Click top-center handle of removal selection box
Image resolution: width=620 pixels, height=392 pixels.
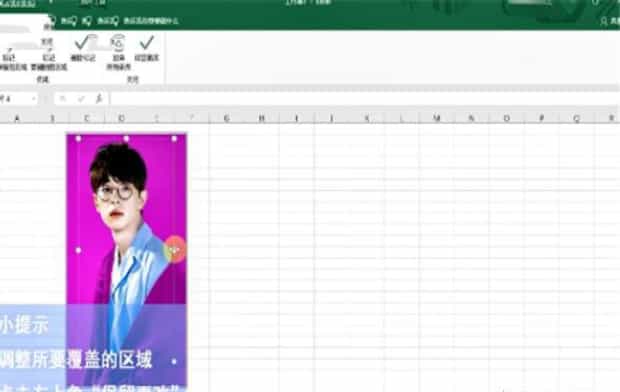coord(126,139)
